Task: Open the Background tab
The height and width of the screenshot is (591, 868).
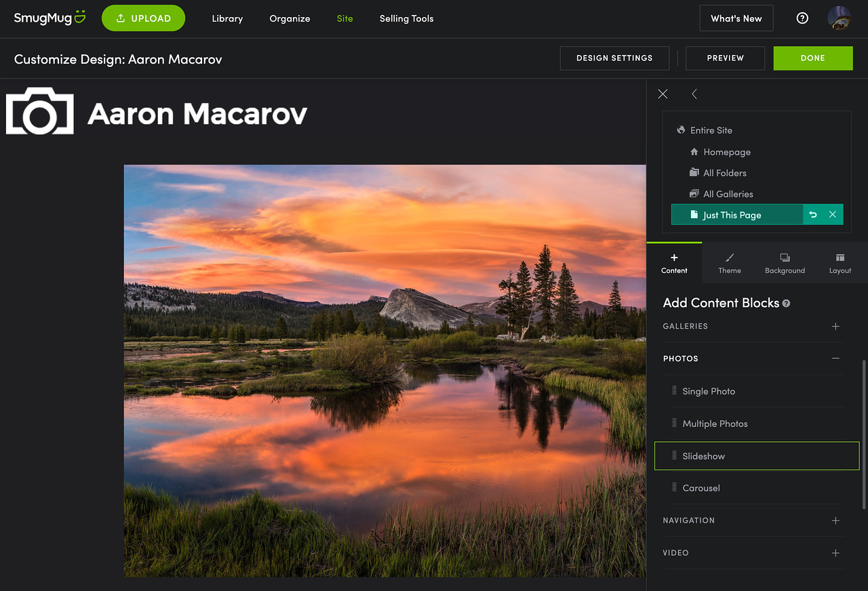Action: (785, 263)
